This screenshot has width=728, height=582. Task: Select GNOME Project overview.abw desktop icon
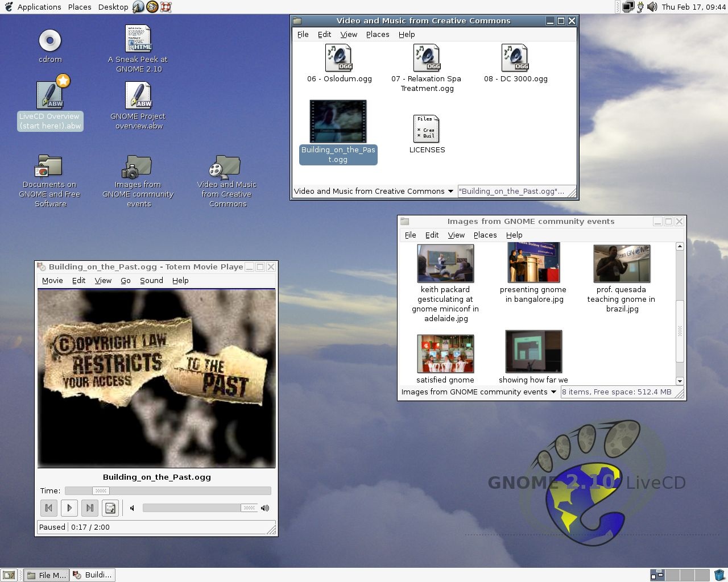tap(138, 95)
